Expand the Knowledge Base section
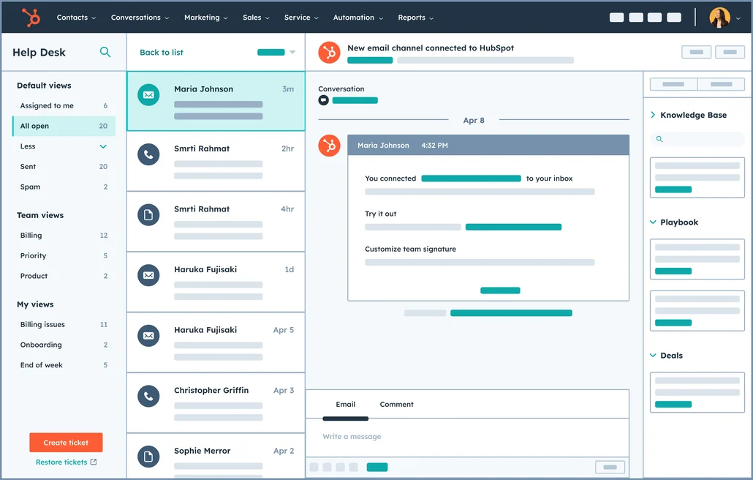The image size is (754, 480). pos(653,115)
